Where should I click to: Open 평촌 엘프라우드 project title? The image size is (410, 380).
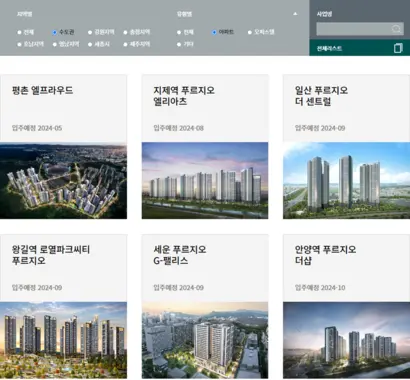point(42,90)
